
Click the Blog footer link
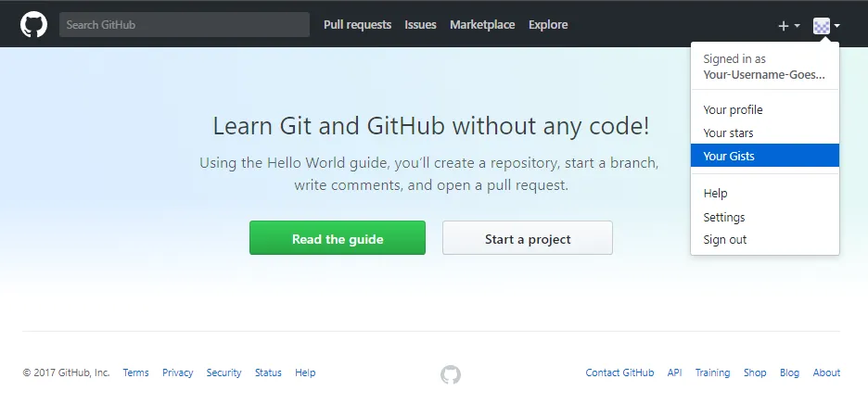click(789, 372)
